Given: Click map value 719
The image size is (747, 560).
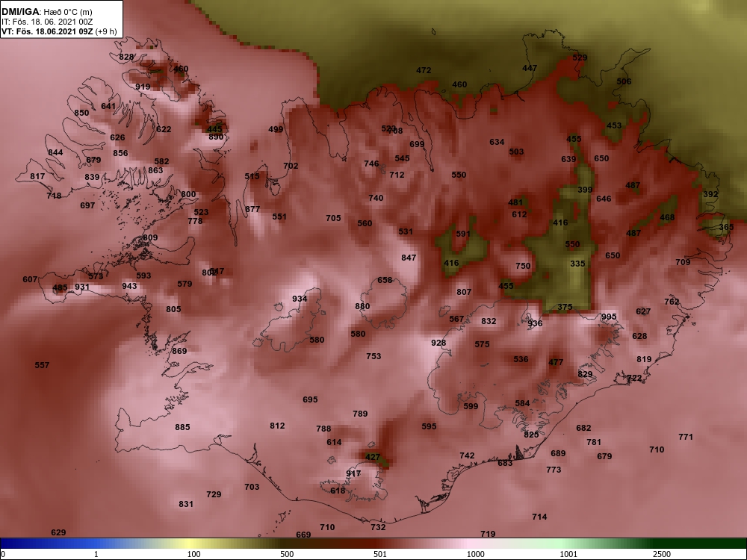Looking at the screenshot, I should tap(488, 534).
